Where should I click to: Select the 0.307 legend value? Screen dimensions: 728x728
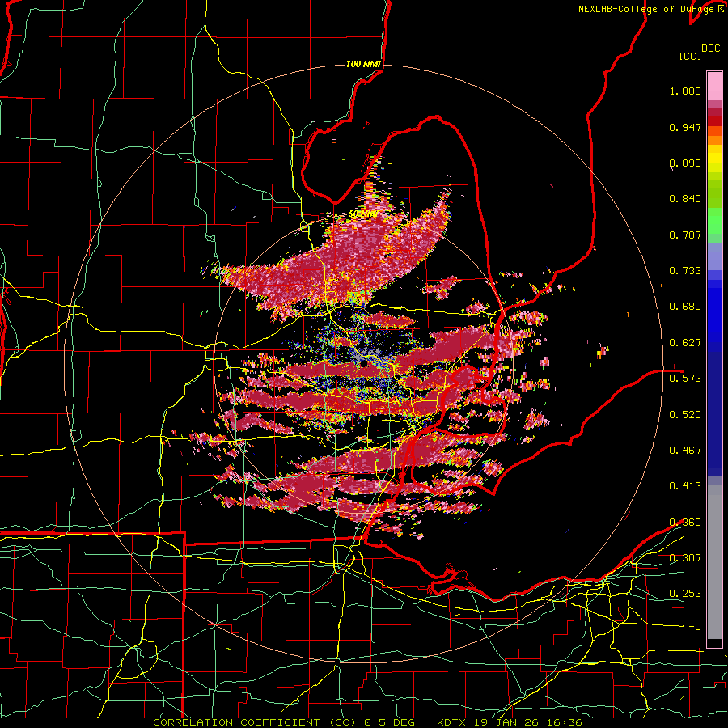coord(685,558)
